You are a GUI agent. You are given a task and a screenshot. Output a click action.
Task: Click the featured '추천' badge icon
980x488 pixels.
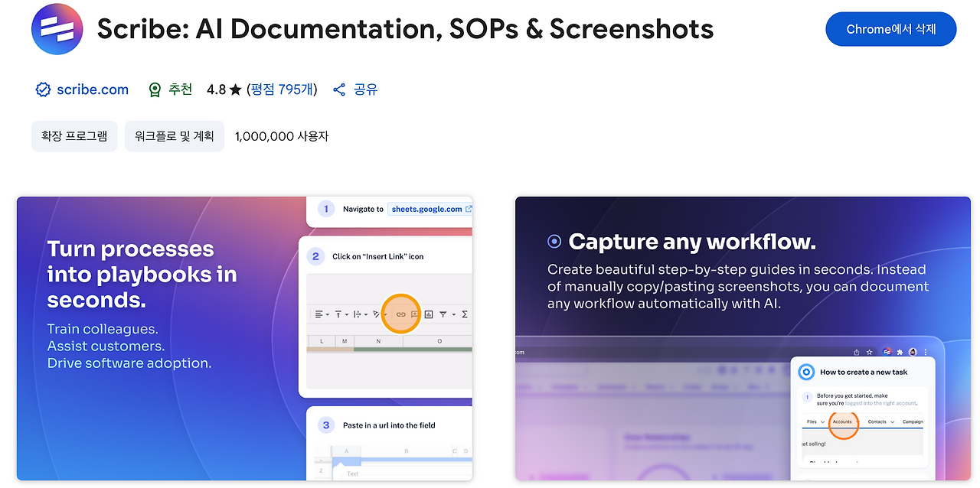point(155,89)
